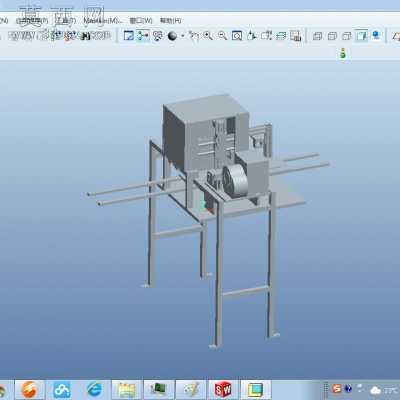
Task: Open the 窗口(W) menu
Action: pyautogui.click(x=141, y=21)
